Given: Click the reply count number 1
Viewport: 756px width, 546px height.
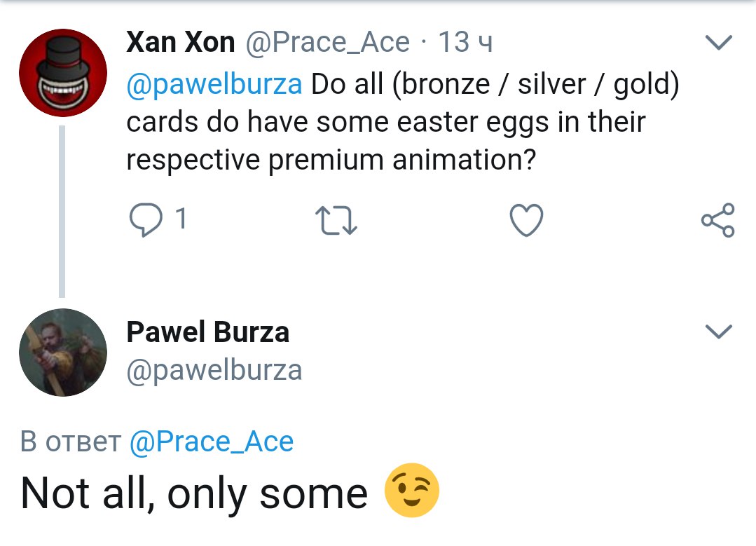Looking at the screenshot, I should pyautogui.click(x=181, y=220).
